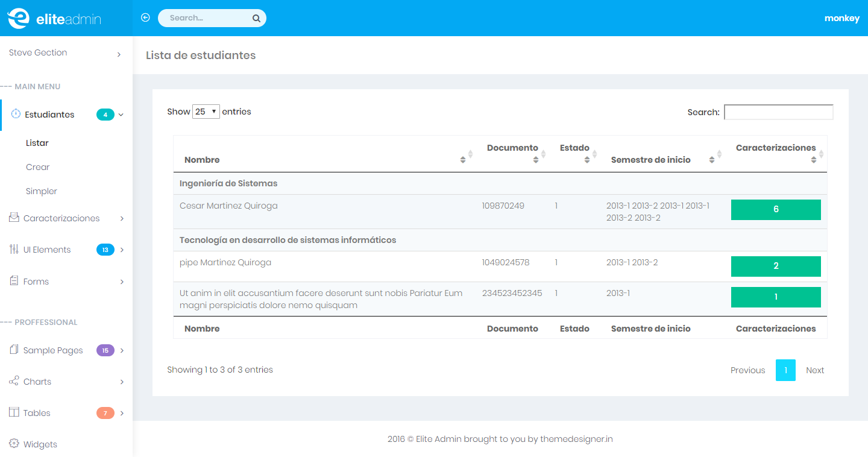Click the Charts share icon
Viewport: 868px width, 457px height.
coord(14,381)
